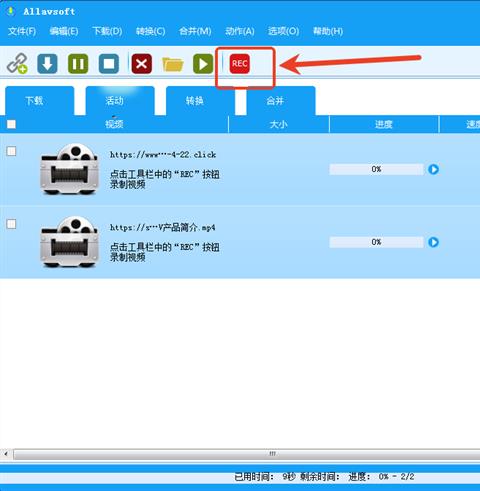Open the 文件(F) menu

(x=22, y=31)
